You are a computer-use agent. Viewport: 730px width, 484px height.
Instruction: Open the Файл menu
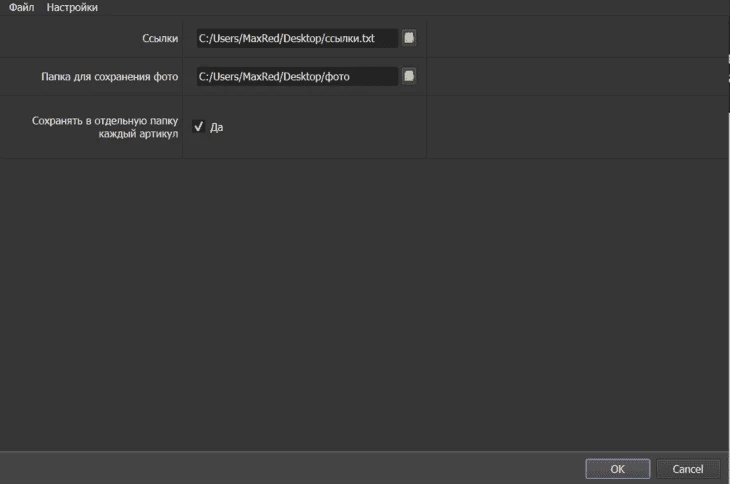pyautogui.click(x=21, y=7)
